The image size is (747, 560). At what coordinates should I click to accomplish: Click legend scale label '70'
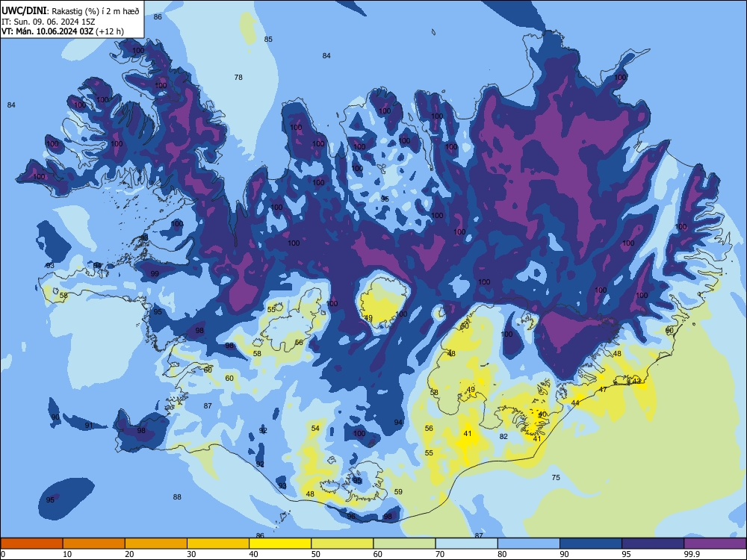pyautogui.click(x=440, y=554)
